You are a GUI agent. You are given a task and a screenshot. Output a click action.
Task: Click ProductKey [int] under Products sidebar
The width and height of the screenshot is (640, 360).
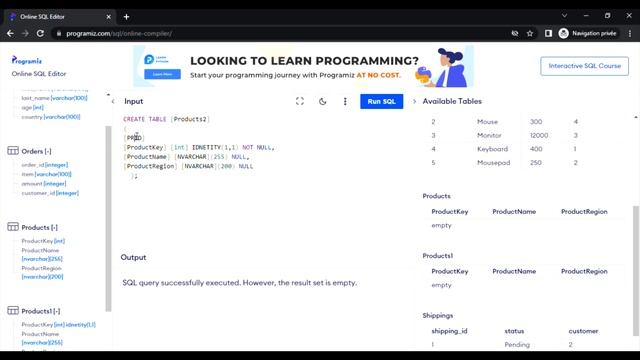pyautogui.click(x=43, y=241)
